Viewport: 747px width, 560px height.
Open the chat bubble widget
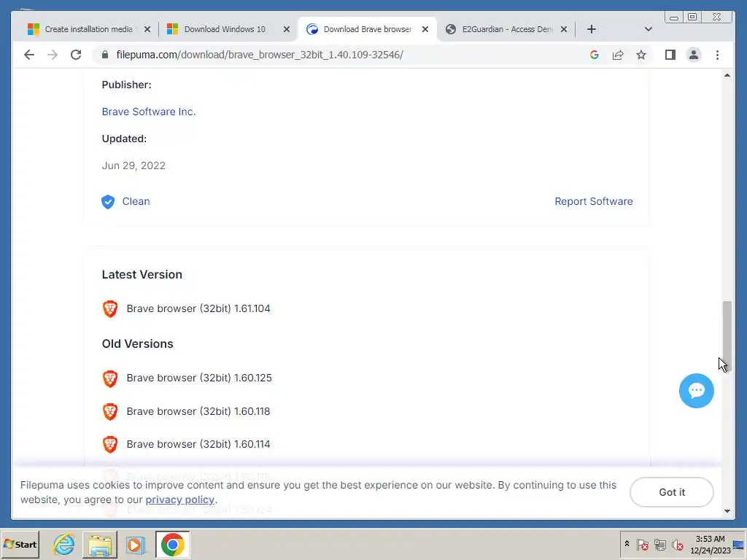click(x=696, y=391)
